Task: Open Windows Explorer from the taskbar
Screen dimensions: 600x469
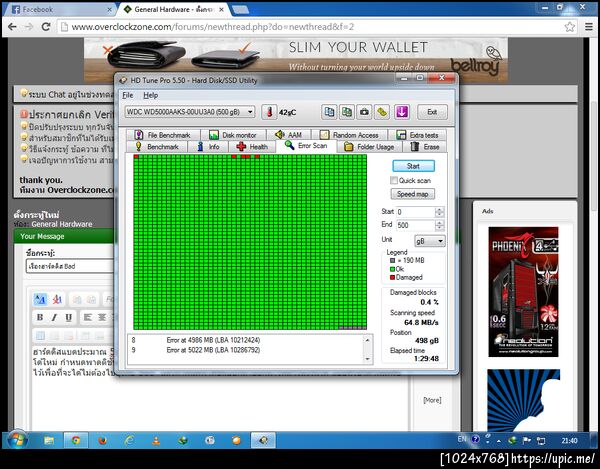Action: (x=49, y=441)
